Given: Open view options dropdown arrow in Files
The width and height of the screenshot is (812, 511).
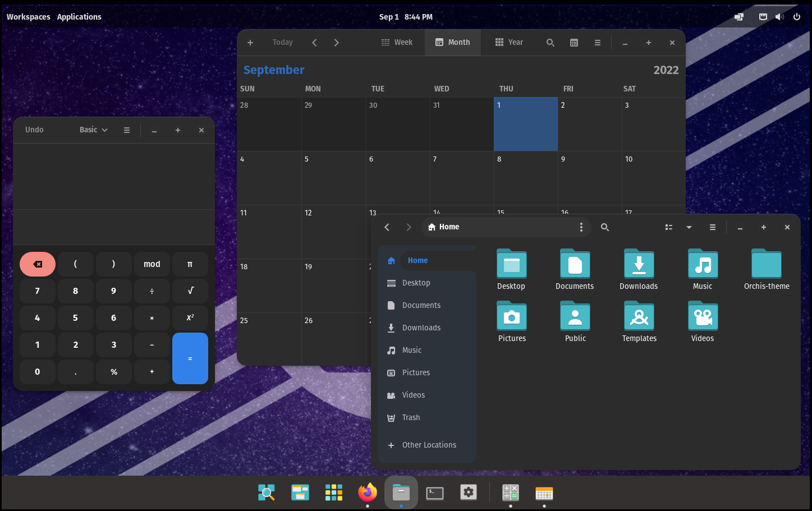Looking at the screenshot, I should (689, 227).
